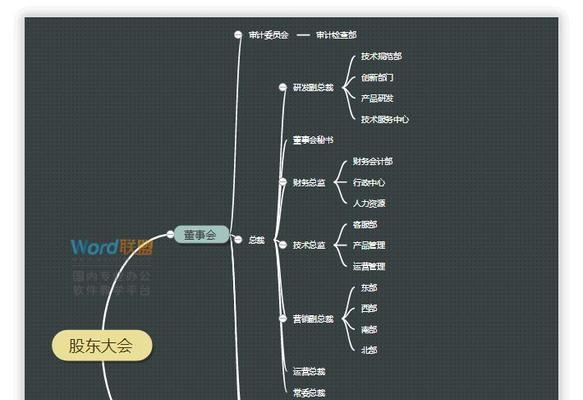This screenshot has width=583, height=400.
Task: Select the 财务会计部 subtopic
Action: (x=373, y=161)
